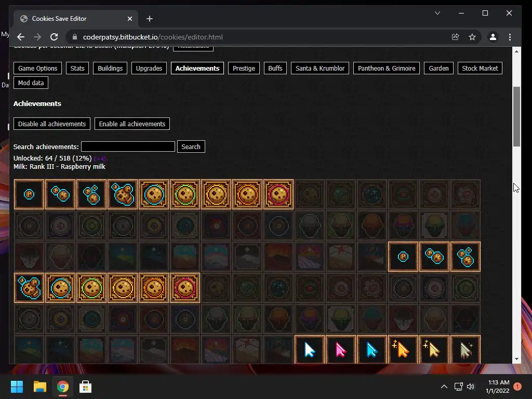
Task: Open the Pantheon & Grimoire tab
Action: [x=387, y=68]
